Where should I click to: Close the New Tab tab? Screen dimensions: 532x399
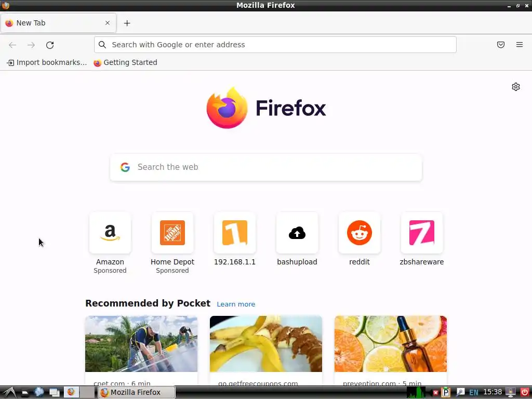[x=107, y=23]
